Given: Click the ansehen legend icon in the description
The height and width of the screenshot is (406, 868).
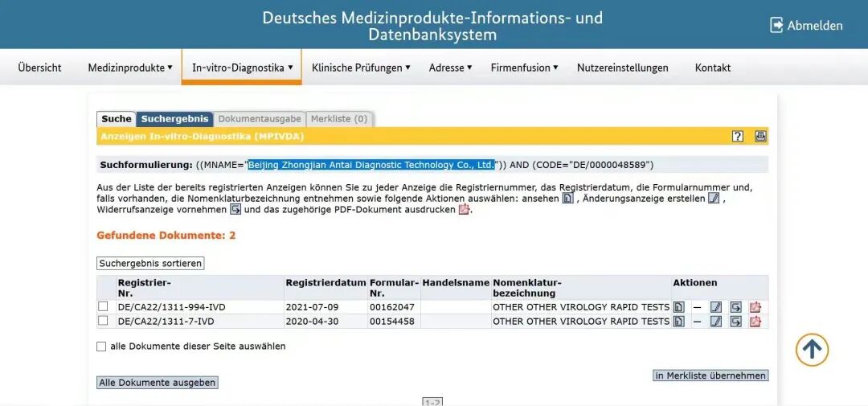Looking at the screenshot, I should pyautogui.click(x=567, y=199).
